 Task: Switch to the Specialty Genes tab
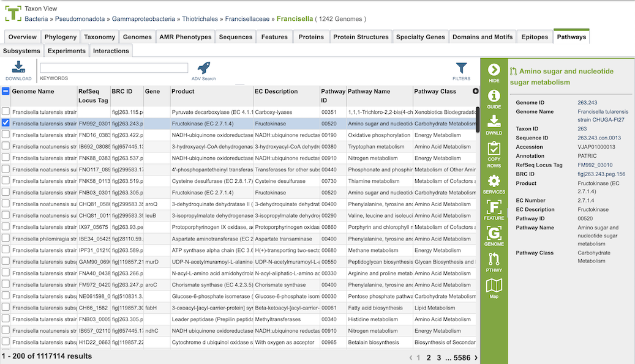[x=420, y=37]
